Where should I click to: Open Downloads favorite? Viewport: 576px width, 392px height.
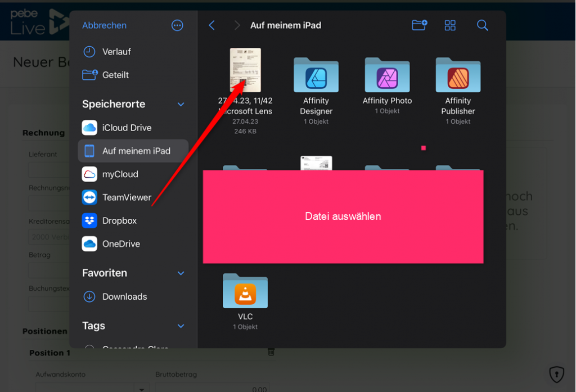[133, 296]
